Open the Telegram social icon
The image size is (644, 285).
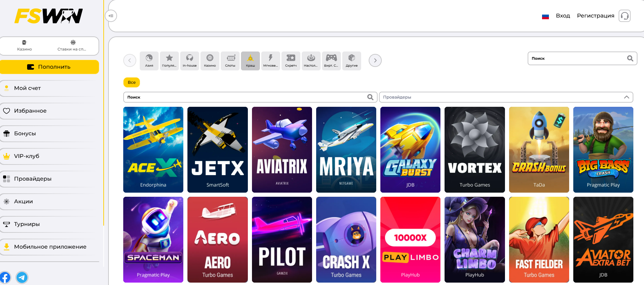[x=22, y=277]
